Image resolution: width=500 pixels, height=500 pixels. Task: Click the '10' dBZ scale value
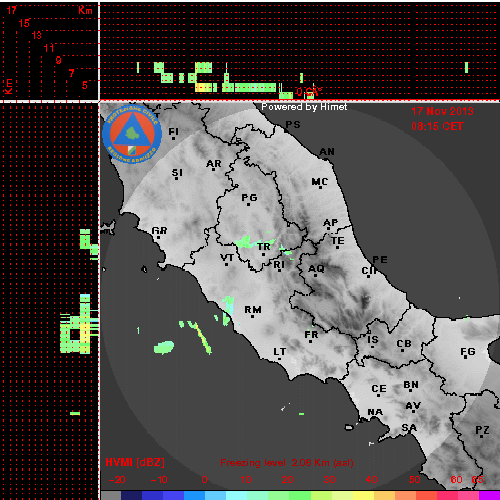pos(246,480)
